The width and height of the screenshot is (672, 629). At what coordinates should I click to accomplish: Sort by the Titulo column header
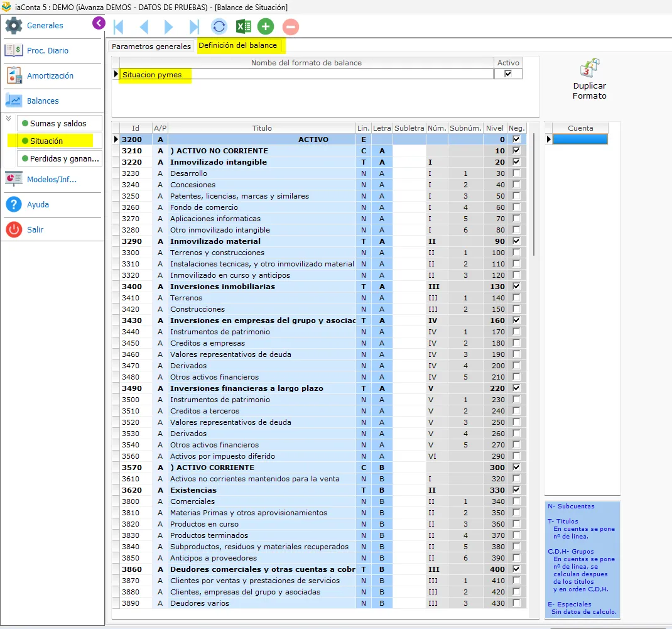(262, 128)
